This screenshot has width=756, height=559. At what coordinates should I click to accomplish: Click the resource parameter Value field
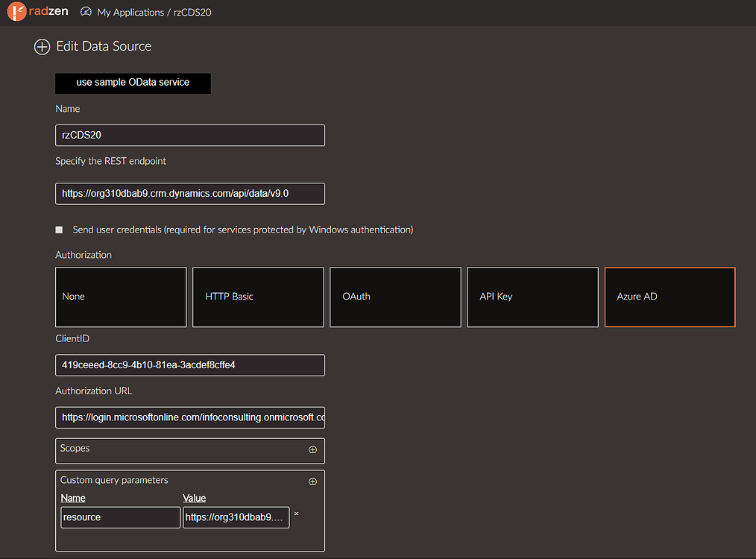(x=236, y=517)
